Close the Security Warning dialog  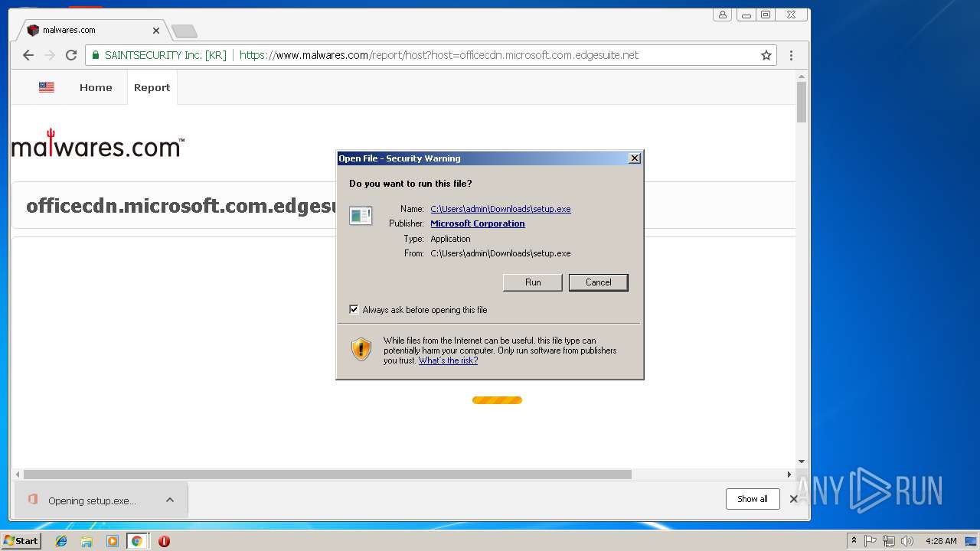(x=634, y=158)
